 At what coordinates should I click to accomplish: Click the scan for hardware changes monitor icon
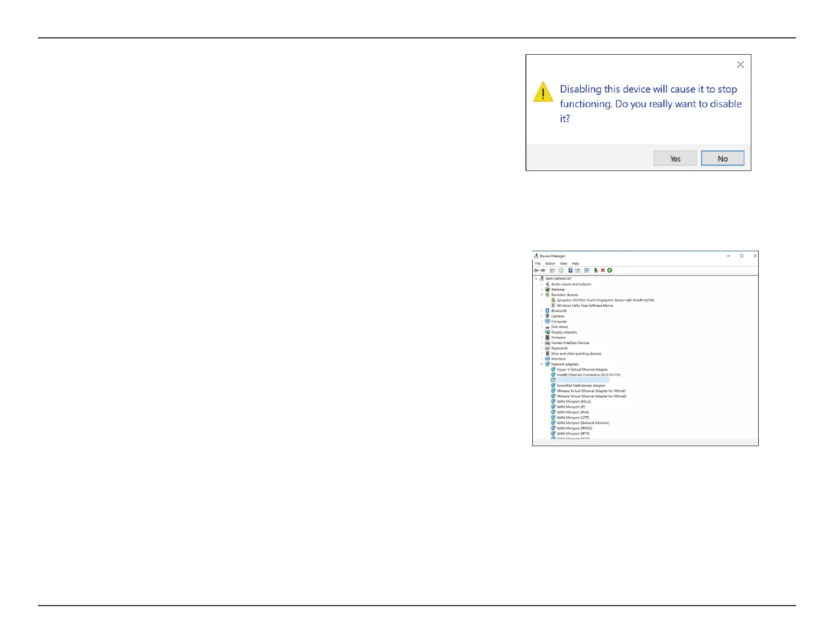[x=587, y=270]
